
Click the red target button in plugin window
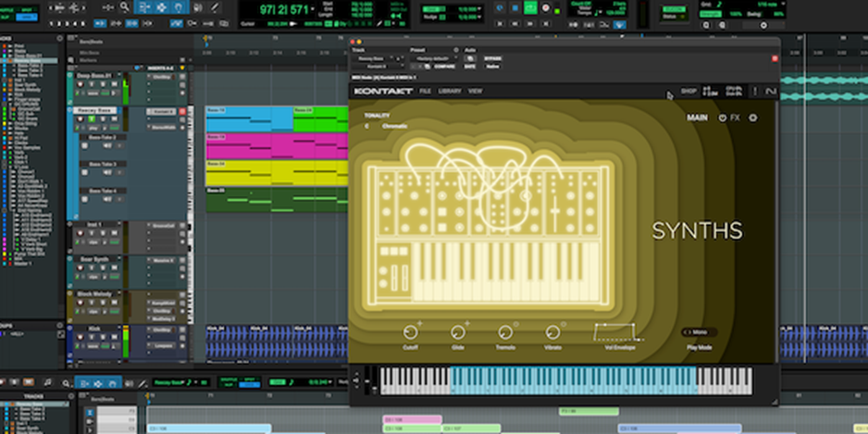(x=775, y=58)
